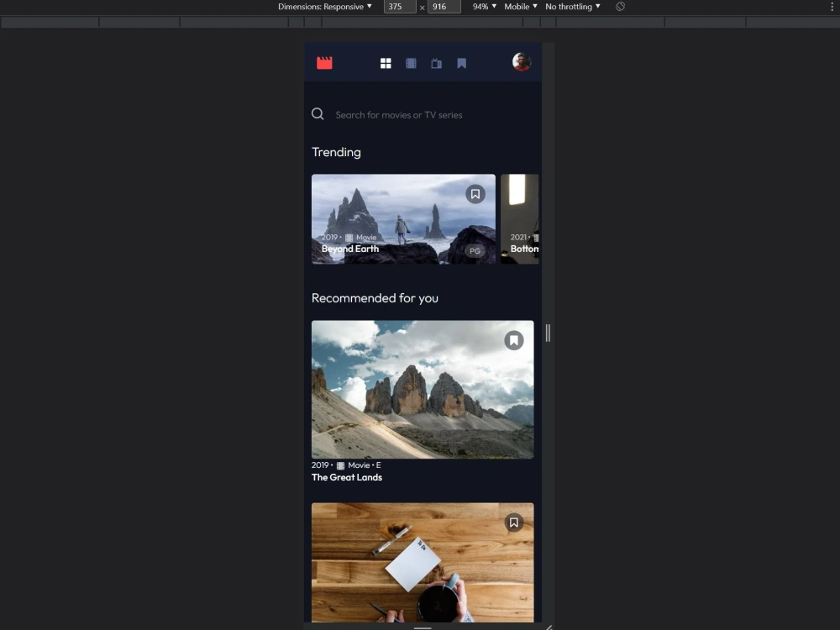Click the PG rating badge
Viewport: 840px width, 630px height.
click(x=475, y=250)
